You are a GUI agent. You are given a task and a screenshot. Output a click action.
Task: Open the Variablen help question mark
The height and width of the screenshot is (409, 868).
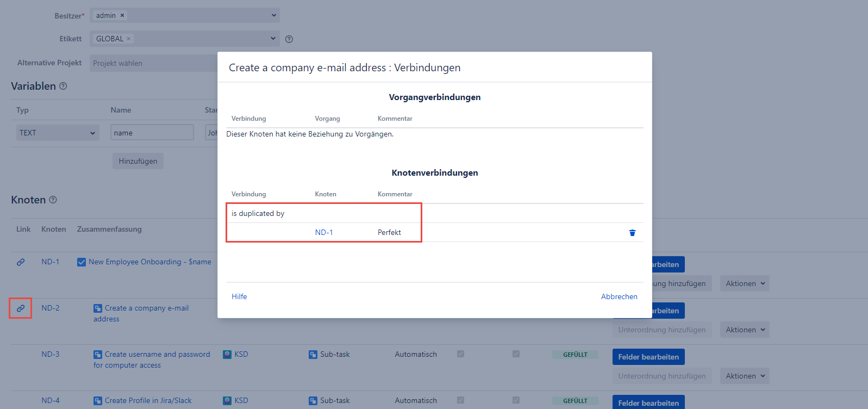(63, 86)
